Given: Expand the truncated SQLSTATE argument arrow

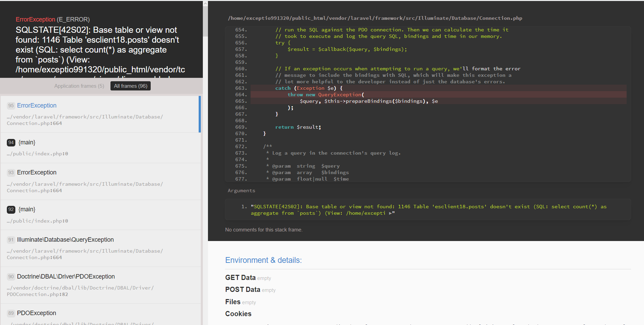Looking at the screenshot, I should click(390, 213).
